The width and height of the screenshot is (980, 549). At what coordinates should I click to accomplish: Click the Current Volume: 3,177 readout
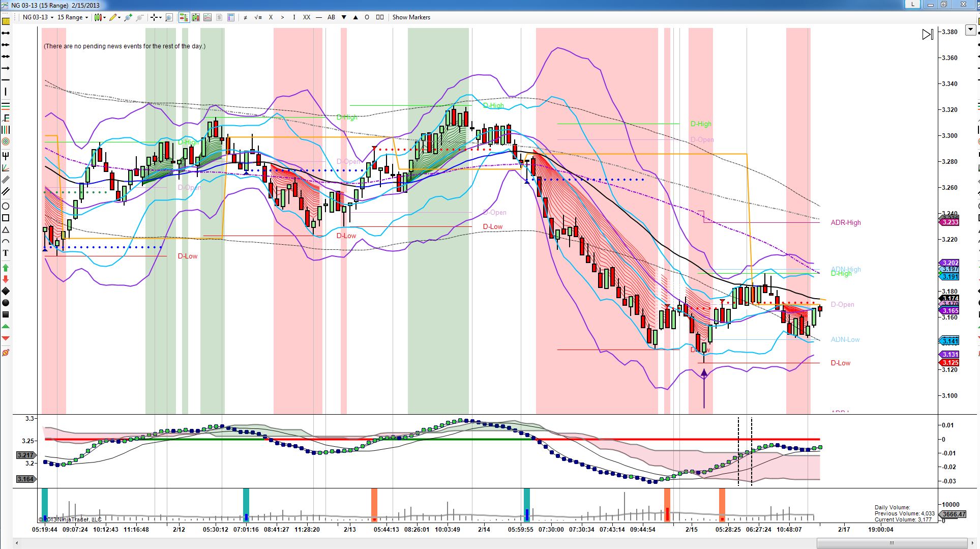click(903, 519)
